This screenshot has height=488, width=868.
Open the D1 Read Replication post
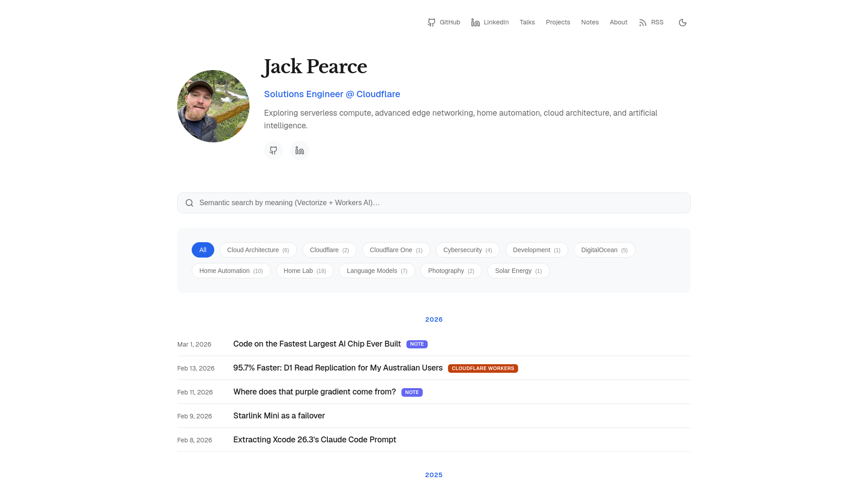(x=338, y=368)
